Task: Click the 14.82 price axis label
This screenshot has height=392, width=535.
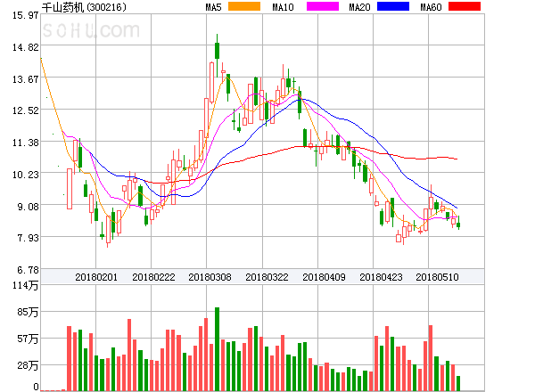Action: point(26,47)
